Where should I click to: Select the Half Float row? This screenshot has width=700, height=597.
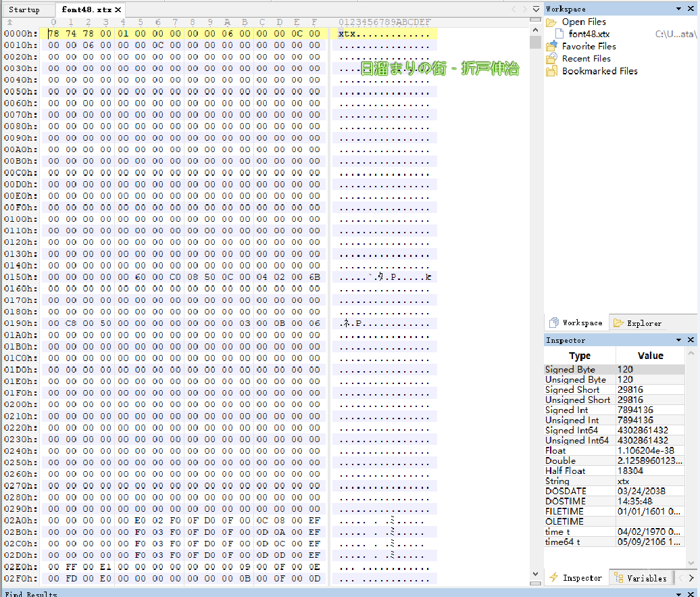pyautogui.click(x=614, y=471)
